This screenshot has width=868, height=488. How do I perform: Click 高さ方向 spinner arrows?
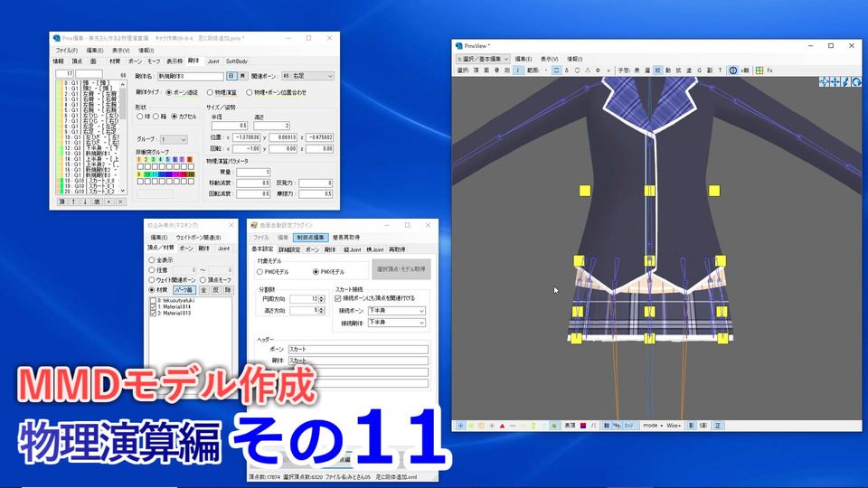click(321, 311)
